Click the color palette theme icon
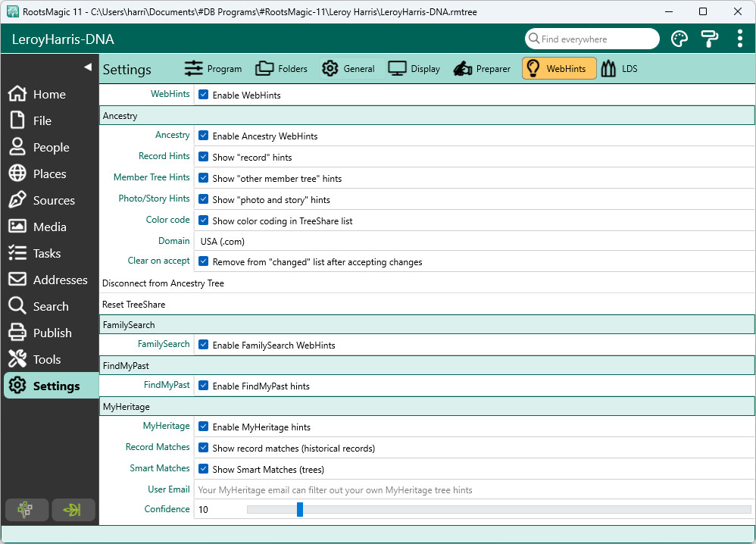Viewport: 756px width, 544px height. coord(679,39)
